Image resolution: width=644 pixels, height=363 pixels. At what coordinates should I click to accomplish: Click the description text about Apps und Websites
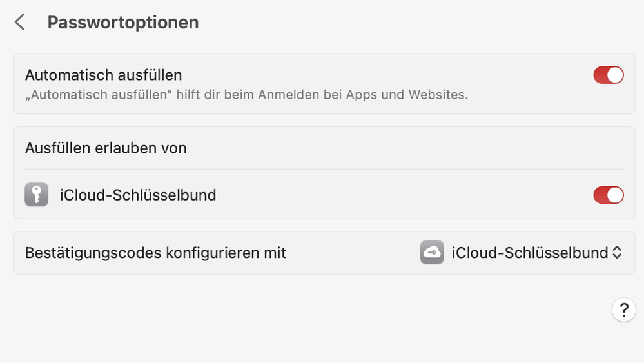pyautogui.click(x=247, y=95)
